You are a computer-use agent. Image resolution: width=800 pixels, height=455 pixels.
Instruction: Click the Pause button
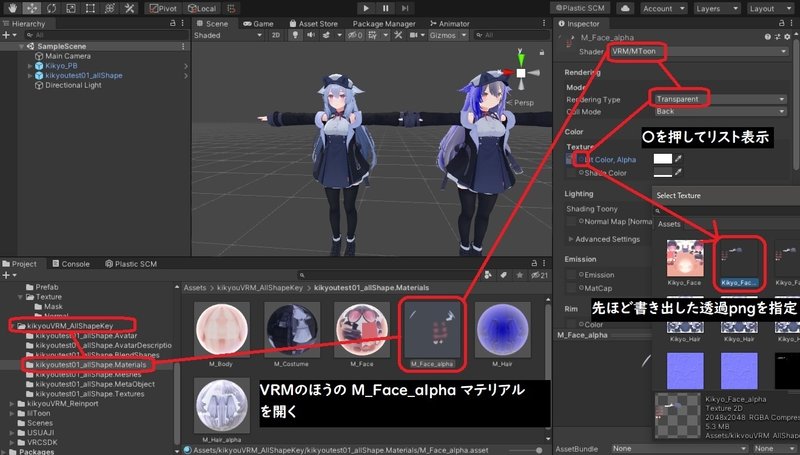click(x=385, y=8)
